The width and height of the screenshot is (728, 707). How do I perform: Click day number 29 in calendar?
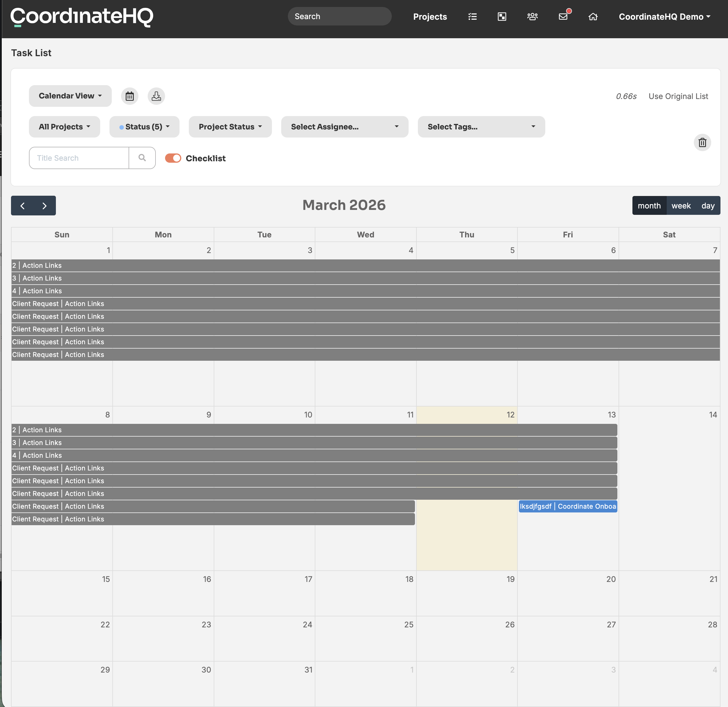pos(105,670)
